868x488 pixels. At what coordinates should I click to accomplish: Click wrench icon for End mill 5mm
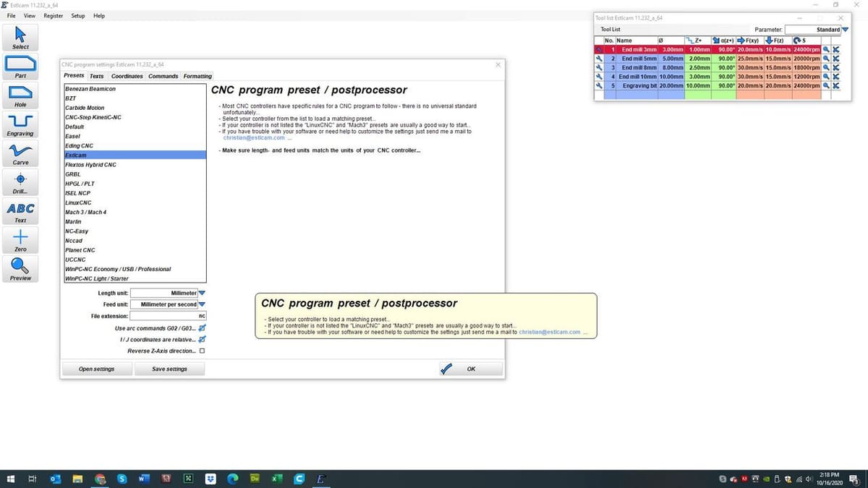coord(599,58)
